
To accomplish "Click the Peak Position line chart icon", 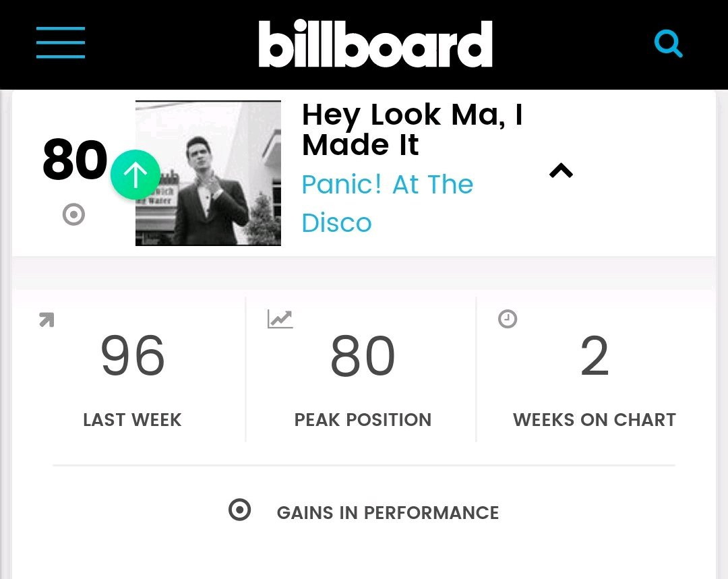I will 280,319.
